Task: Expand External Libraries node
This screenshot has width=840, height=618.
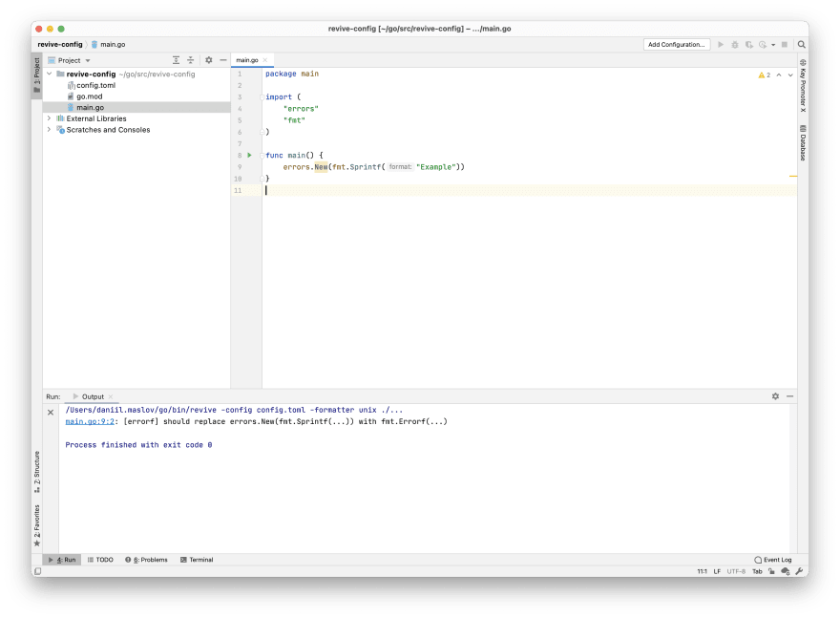Action: pos(50,118)
